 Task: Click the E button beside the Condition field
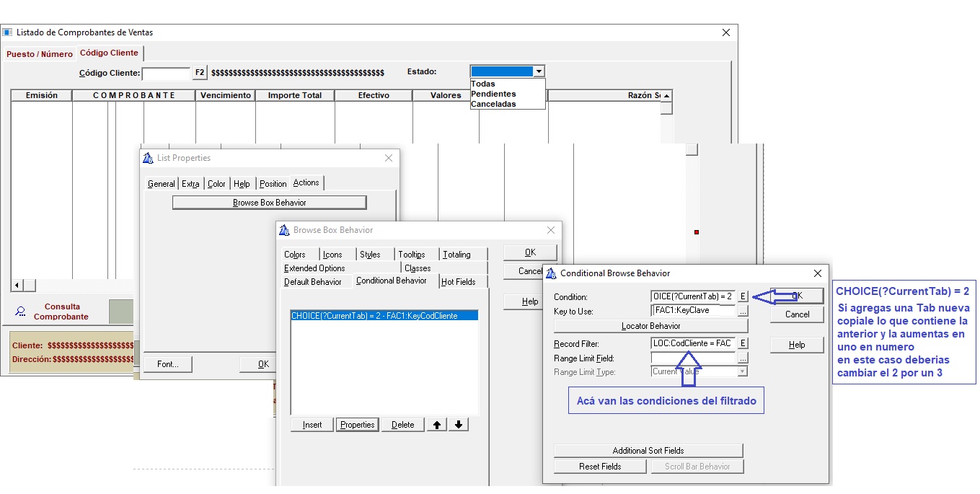click(743, 296)
